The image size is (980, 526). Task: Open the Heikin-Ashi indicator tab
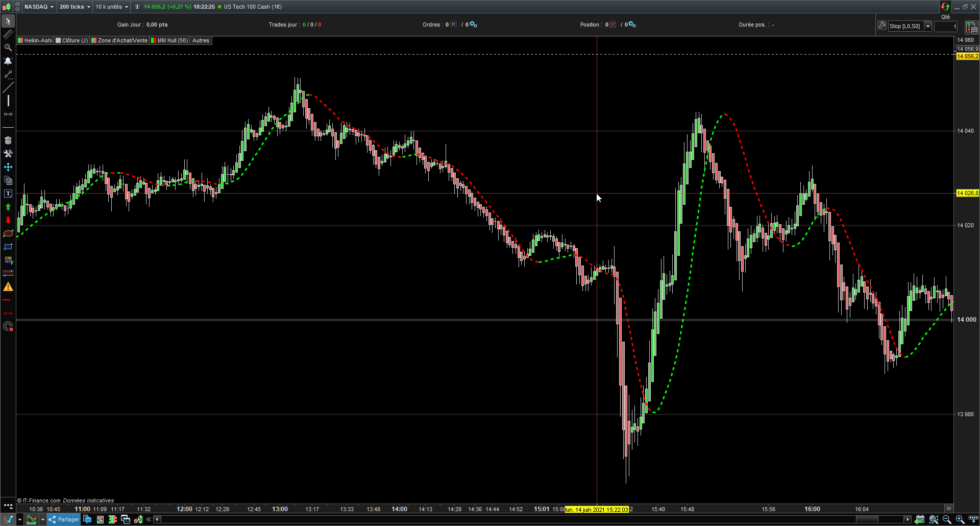click(35, 40)
